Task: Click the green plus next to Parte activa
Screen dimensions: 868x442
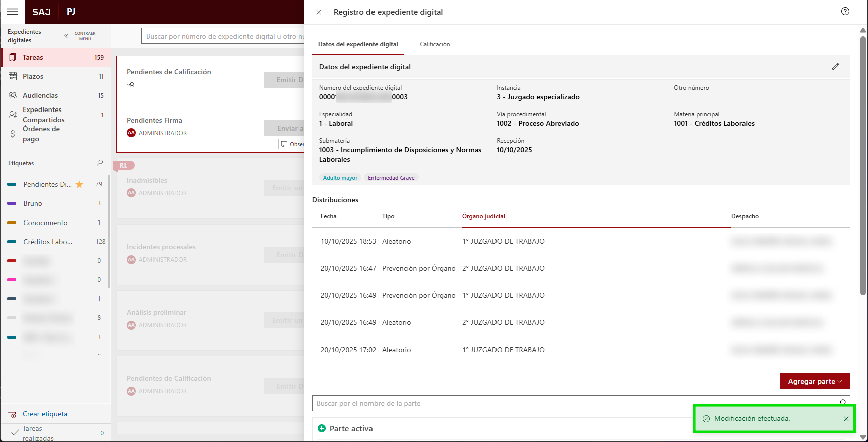Action: pyautogui.click(x=322, y=428)
